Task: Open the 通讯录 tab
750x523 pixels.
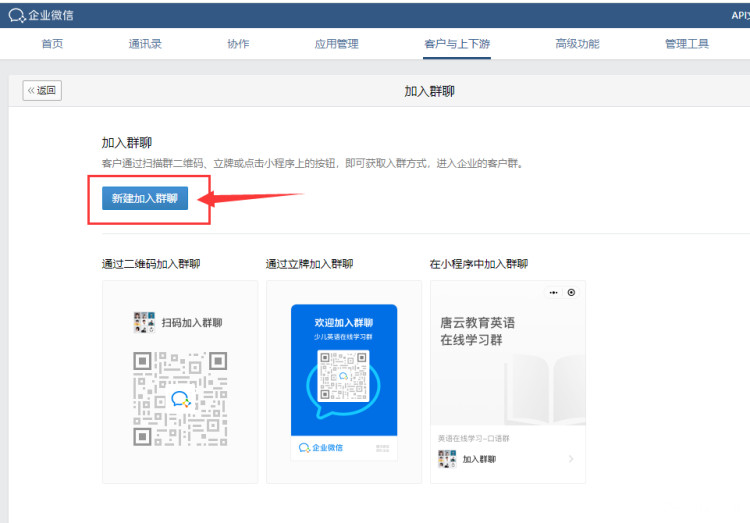Action: (145, 44)
